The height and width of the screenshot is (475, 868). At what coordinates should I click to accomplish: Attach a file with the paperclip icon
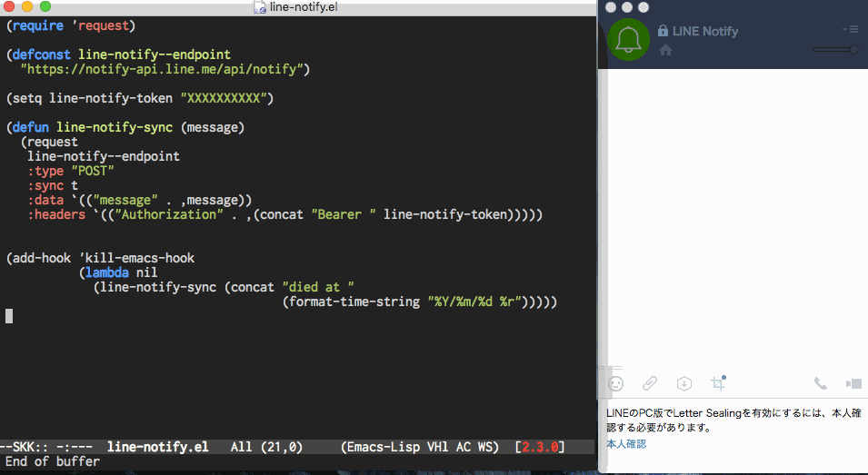tap(650, 383)
